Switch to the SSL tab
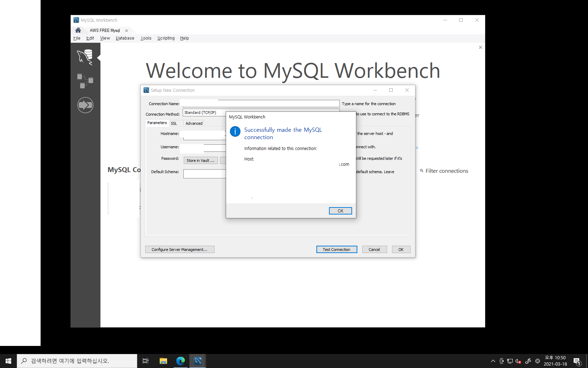The image size is (588, 368). [174, 123]
